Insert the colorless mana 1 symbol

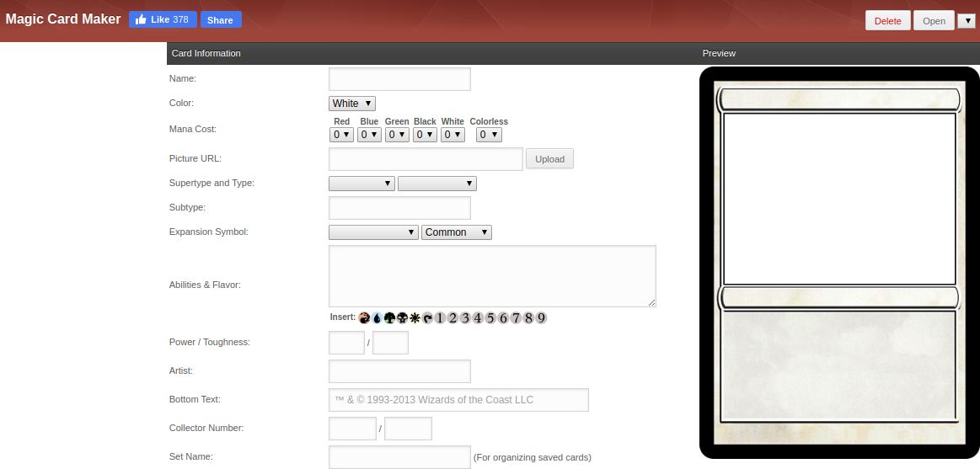pos(440,318)
